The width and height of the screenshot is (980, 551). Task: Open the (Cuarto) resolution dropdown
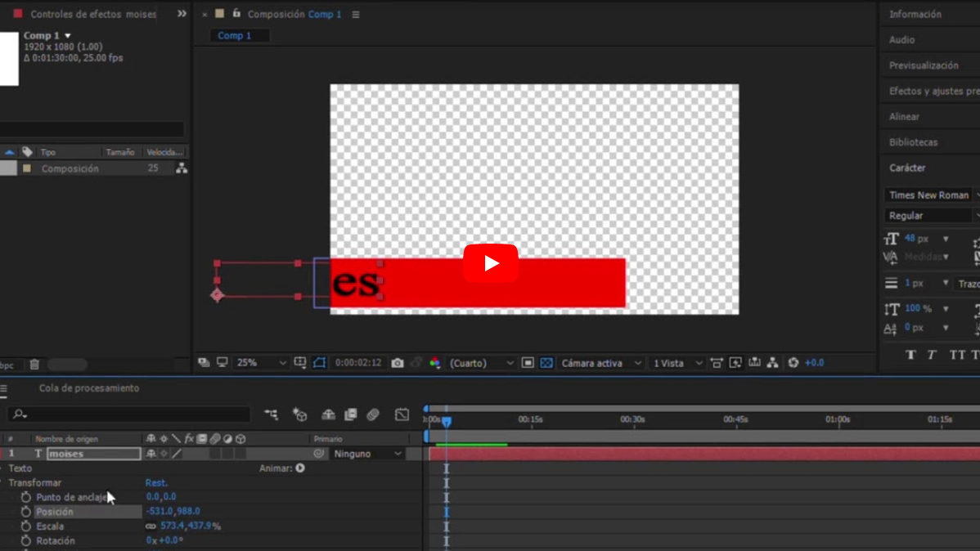481,363
